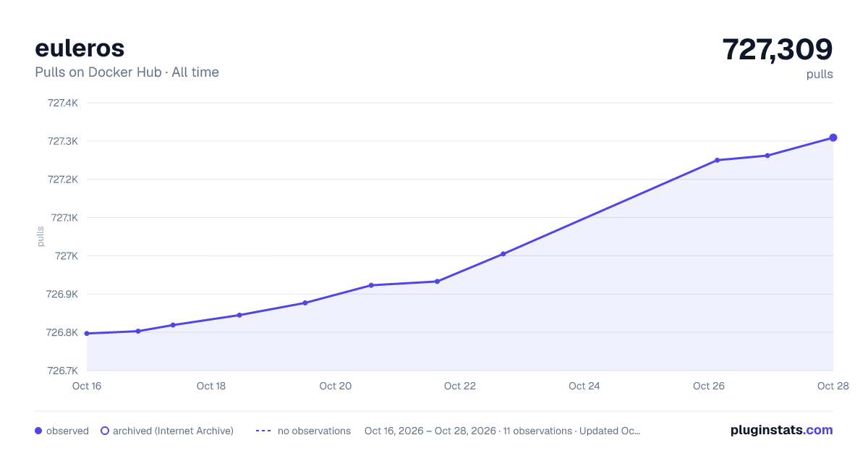The image size is (868, 456).
Task: Click the 726.9K y-axis label
Action: click(x=63, y=295)
